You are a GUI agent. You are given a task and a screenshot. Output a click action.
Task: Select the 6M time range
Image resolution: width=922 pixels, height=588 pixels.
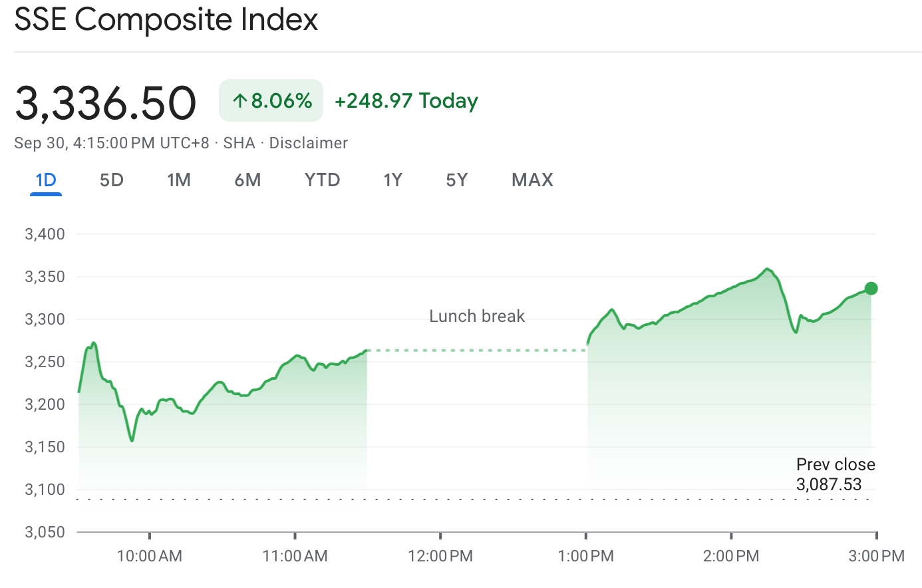tap(247, 180)
